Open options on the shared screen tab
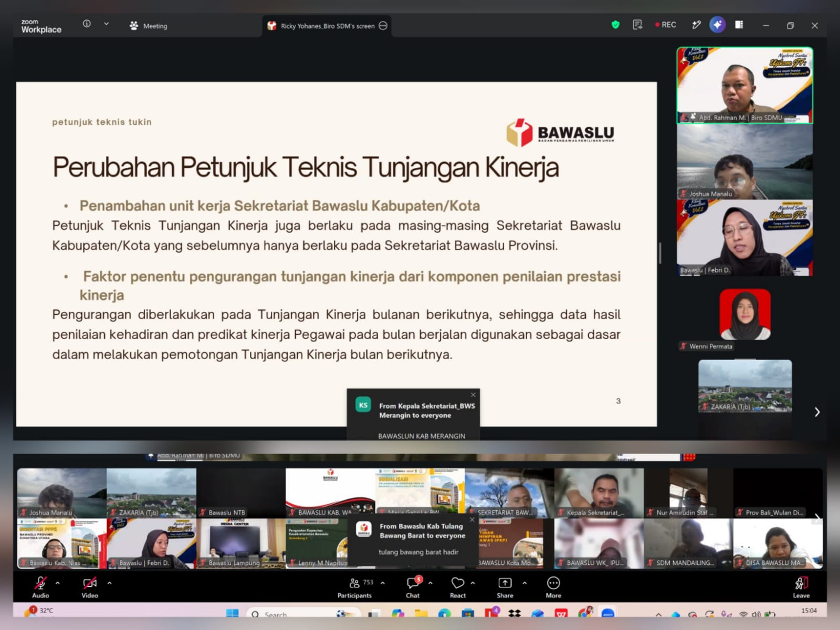 coord(383,26)
